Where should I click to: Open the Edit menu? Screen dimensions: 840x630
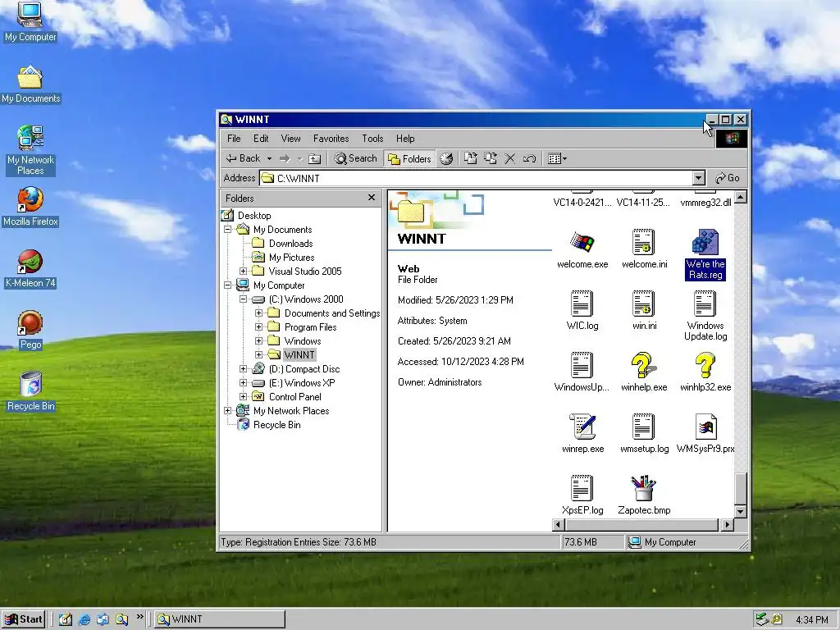(261, 139)
